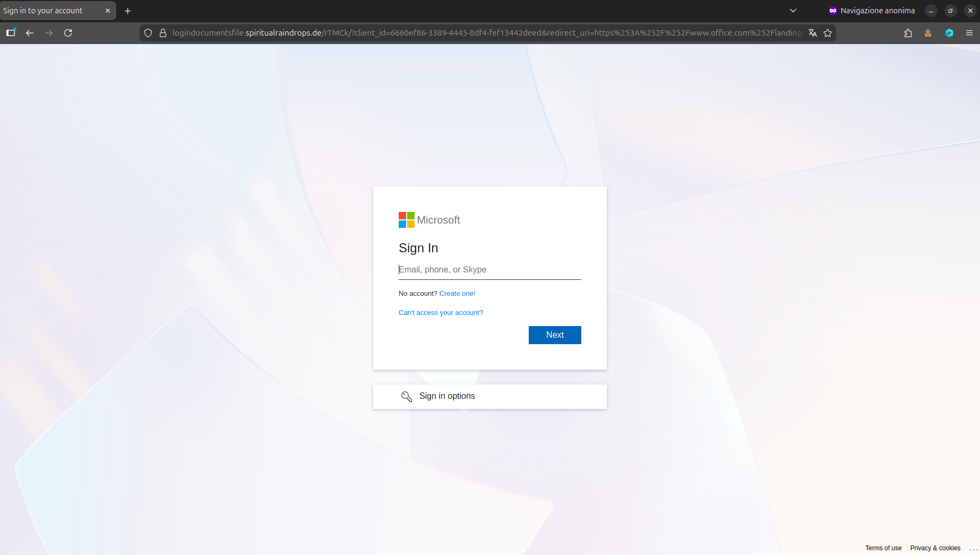Image resolution: width=980 pixels, height=555 pixels.
Task: Open the Terms of use link
Action: click(x=883, y=548)
